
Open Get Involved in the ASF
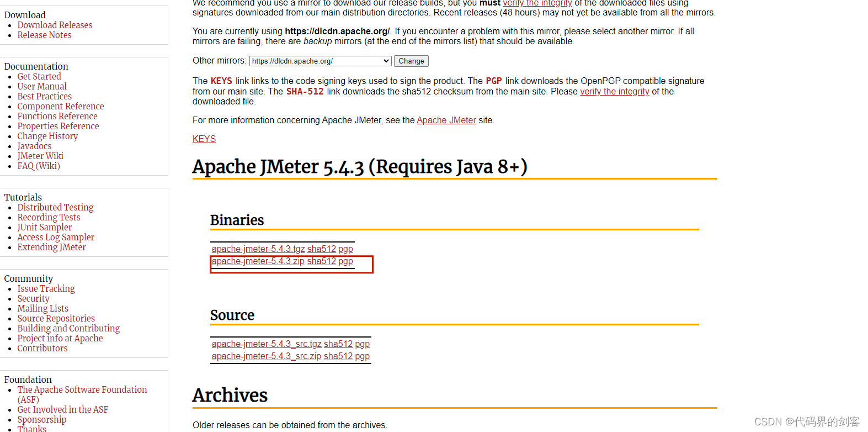click(62, 409)
